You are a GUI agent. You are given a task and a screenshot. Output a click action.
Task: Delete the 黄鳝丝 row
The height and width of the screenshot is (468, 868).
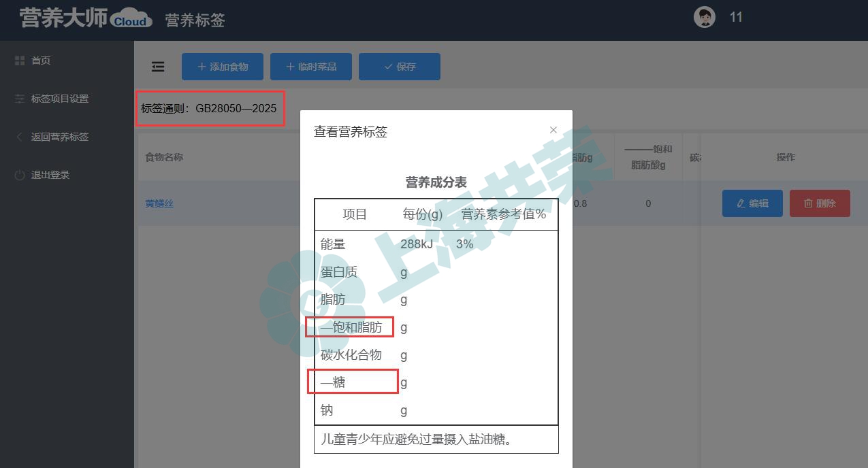(820, 203)
